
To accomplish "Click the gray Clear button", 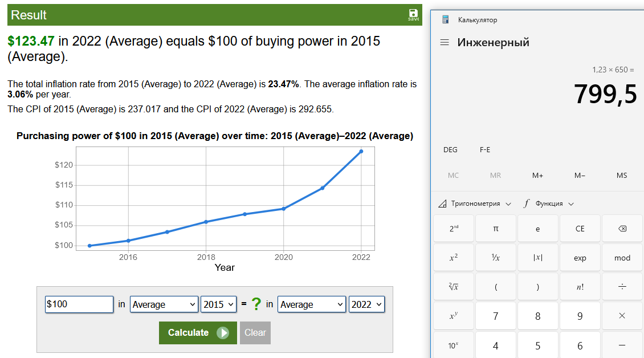I will (x=255, y=333).
